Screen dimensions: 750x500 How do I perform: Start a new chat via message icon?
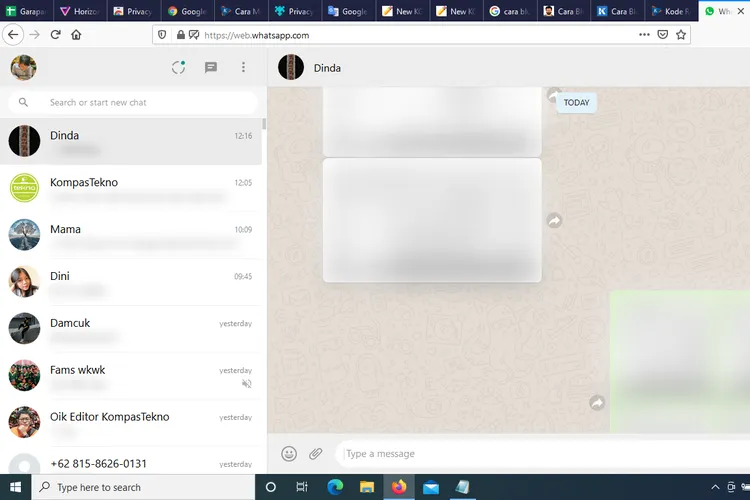211,68
